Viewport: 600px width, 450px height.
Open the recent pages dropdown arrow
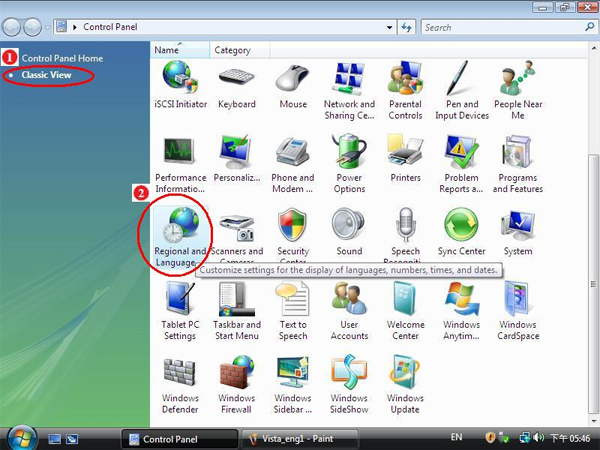[48, 28]
